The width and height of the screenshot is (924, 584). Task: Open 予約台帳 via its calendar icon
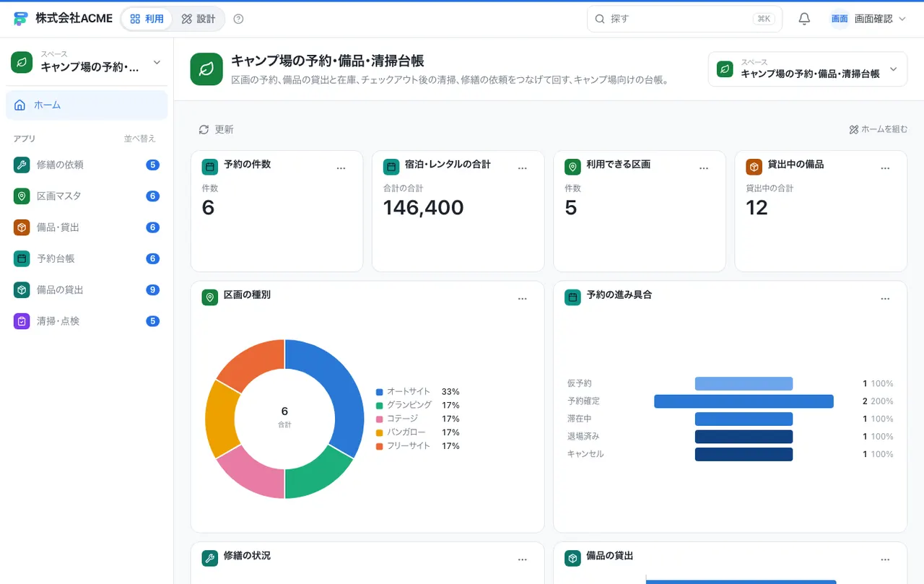pyautogui.click(x=22, y=258)
